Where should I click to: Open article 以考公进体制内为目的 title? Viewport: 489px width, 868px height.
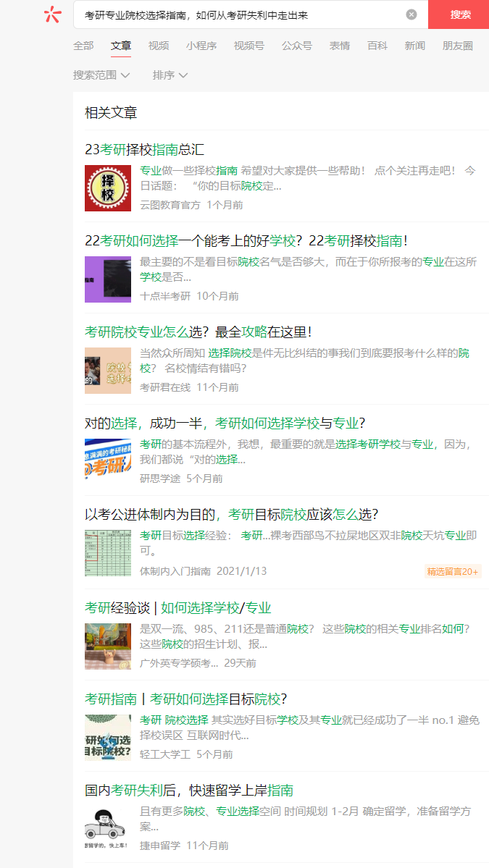[232, 515]
